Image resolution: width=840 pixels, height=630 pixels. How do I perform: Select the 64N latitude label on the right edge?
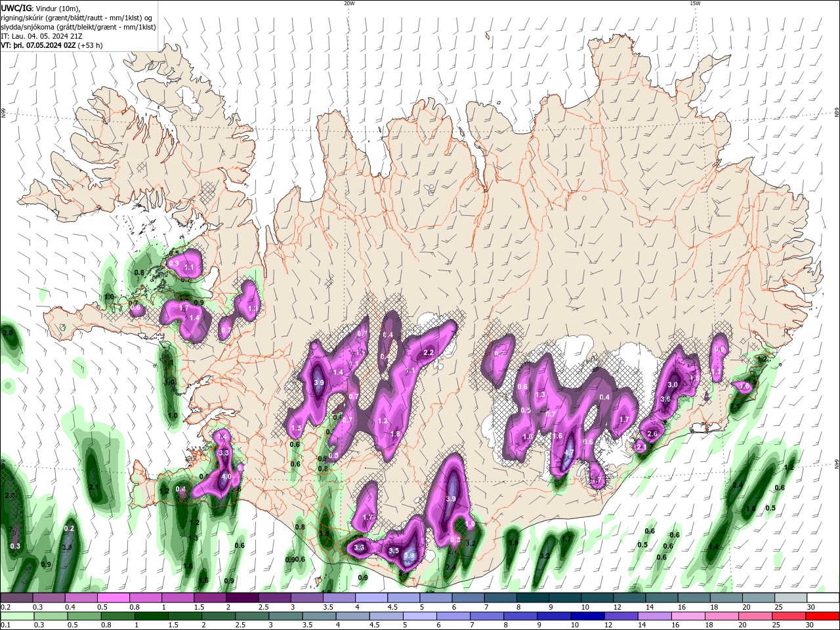point(837,463)
